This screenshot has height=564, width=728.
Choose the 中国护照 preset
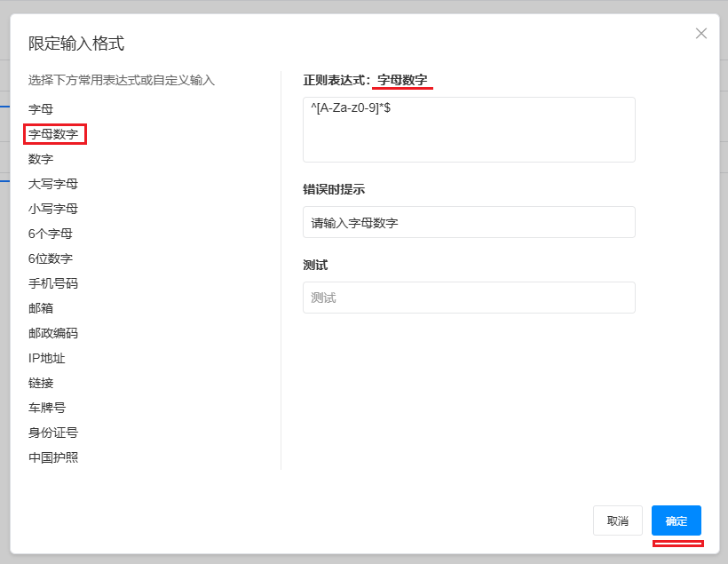53,457
